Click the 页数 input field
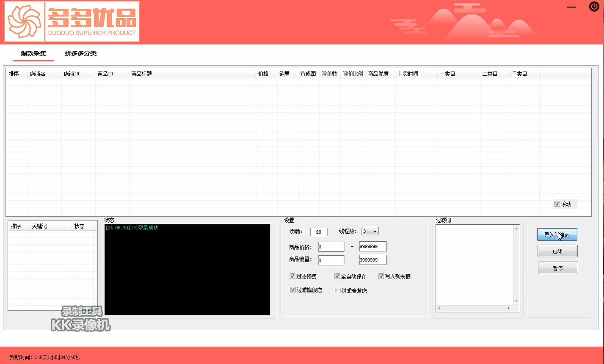The image size is (604, 364). [x=318, y=232]
